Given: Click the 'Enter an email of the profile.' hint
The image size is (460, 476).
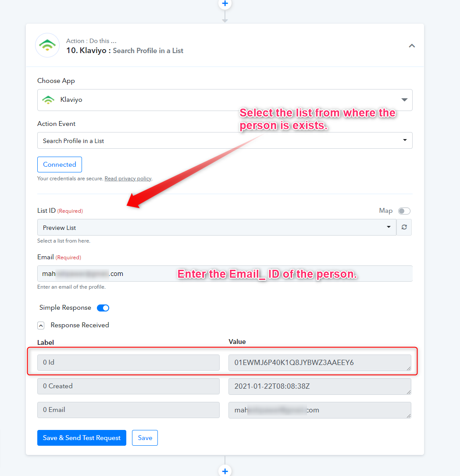Looking at the screenshot, I should [x=71, y=287].
